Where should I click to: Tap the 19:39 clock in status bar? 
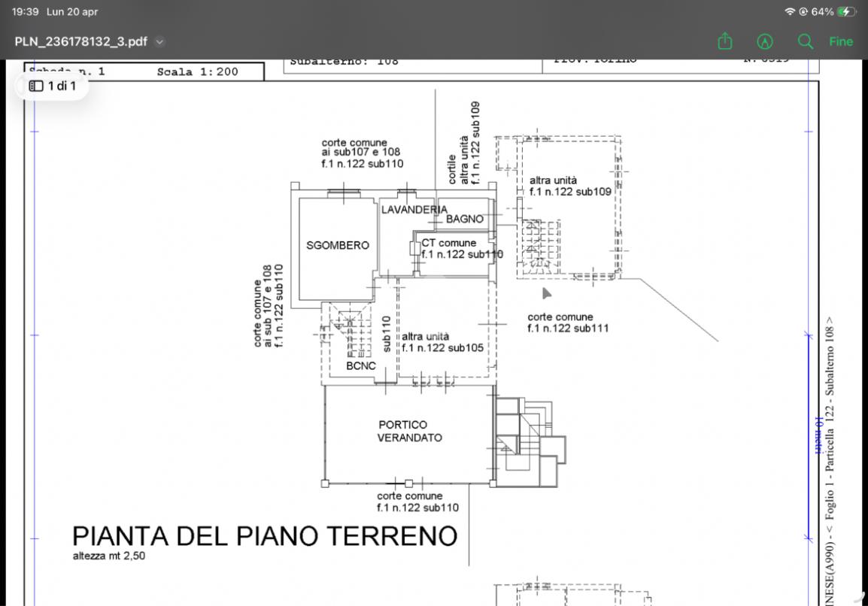click(x=26, y=12)
